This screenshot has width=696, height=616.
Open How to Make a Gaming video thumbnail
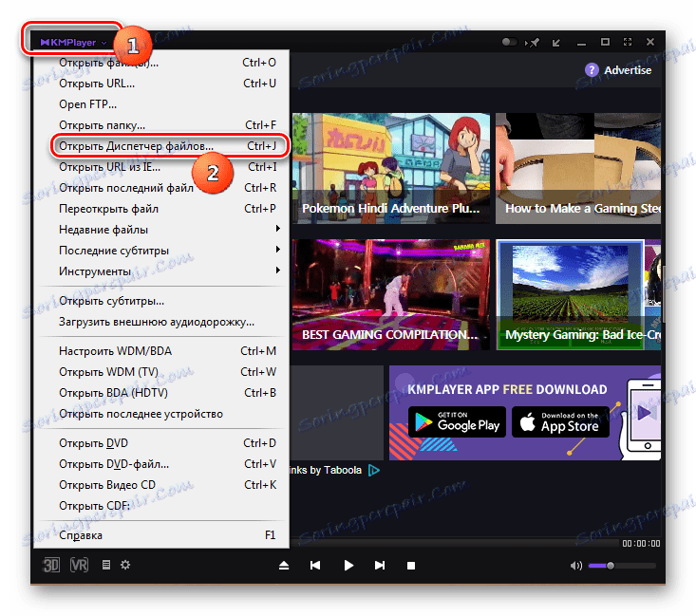coord(578,168)
